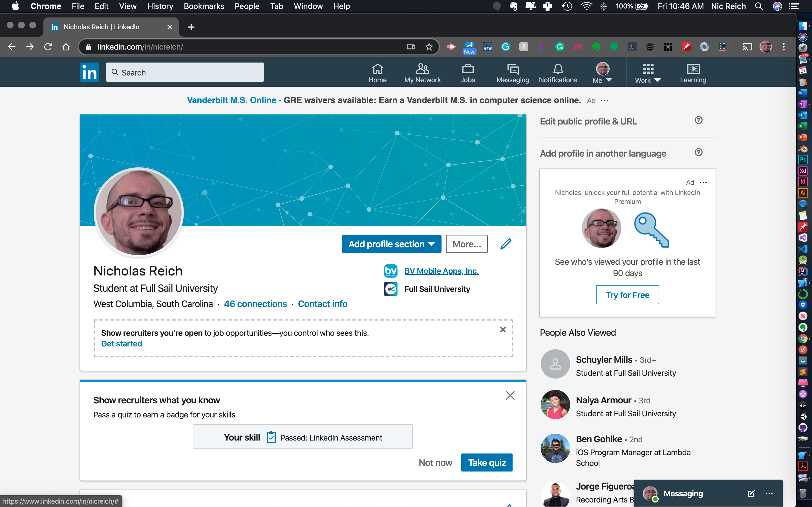Expand the Me account menu
The image size is (812, 507).
click(x=602, y=73)
